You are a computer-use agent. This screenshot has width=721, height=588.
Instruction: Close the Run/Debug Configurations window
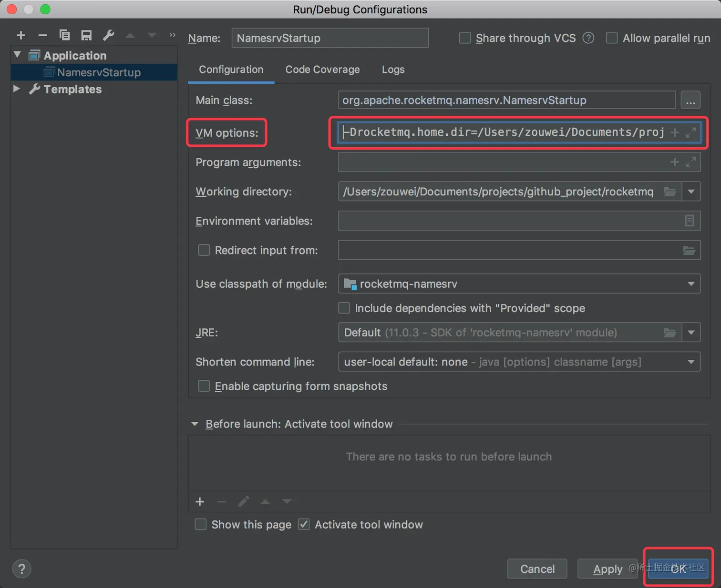pos(12,9)
